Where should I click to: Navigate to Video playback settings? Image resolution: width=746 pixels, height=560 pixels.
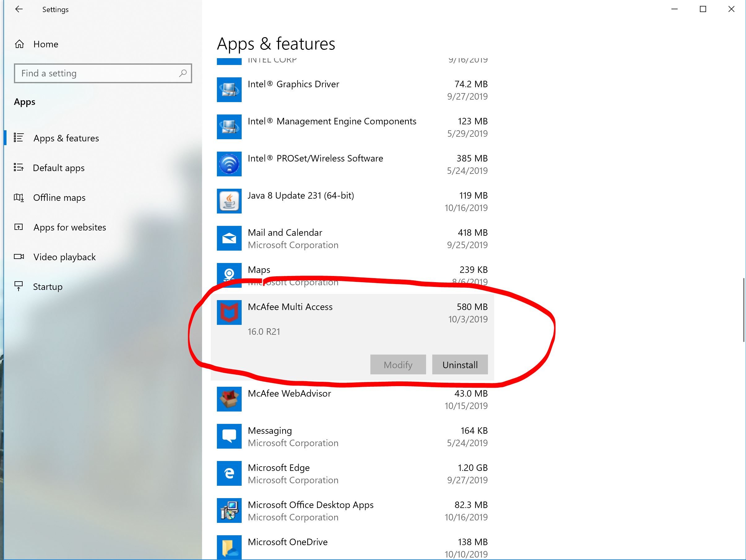click(64, 257)
